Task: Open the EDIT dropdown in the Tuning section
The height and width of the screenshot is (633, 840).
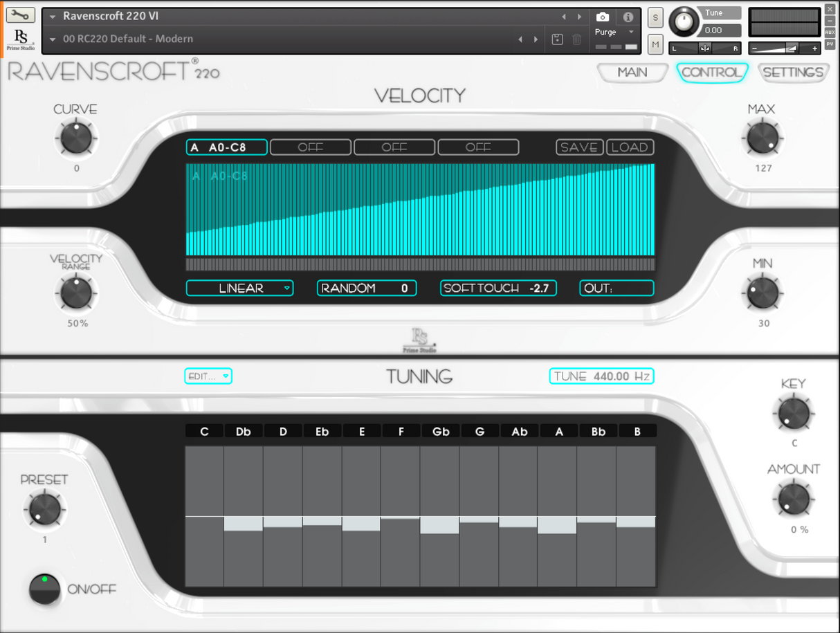Action: coord(208,376)
